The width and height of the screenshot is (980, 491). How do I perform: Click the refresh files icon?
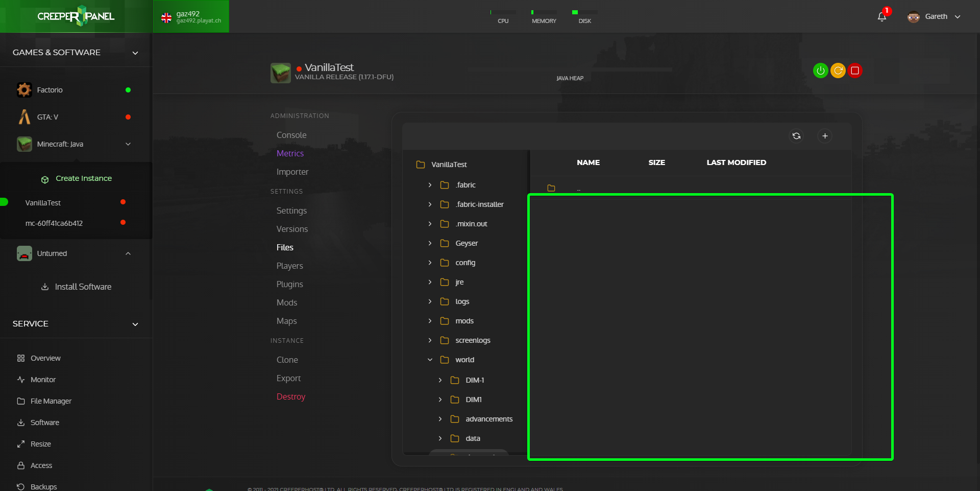click(x=796, y=136)
